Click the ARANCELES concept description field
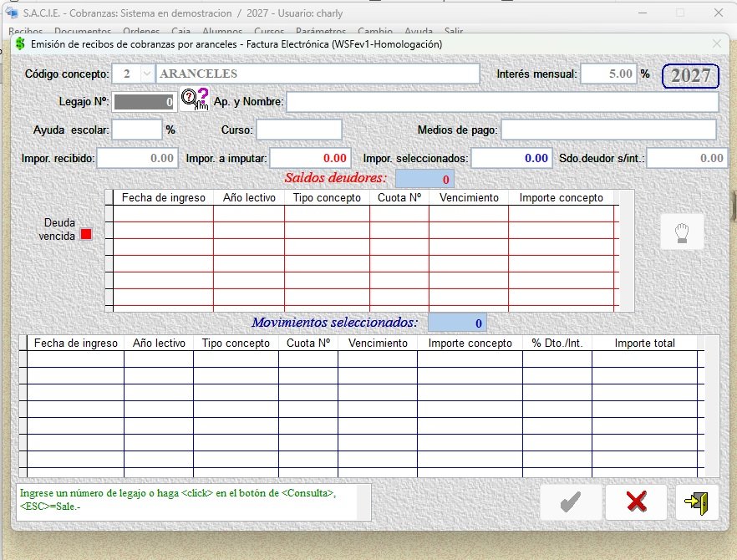 tap(318, 74)
